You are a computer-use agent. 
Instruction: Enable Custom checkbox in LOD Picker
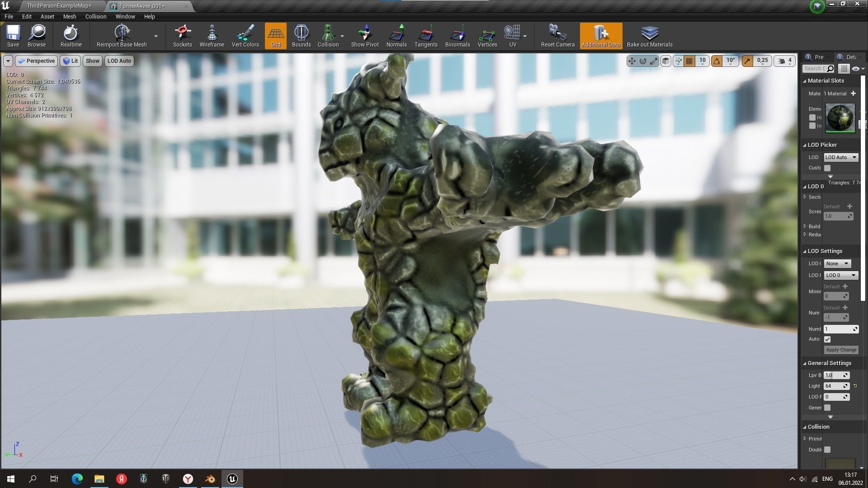[x=827, y=168]
